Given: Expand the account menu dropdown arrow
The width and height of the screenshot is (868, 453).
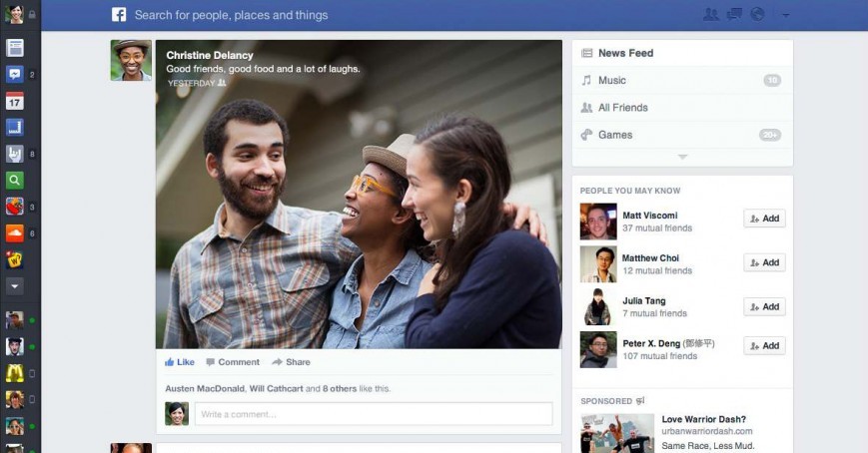Looking at the screenshot, I should [x=785, y=15].
